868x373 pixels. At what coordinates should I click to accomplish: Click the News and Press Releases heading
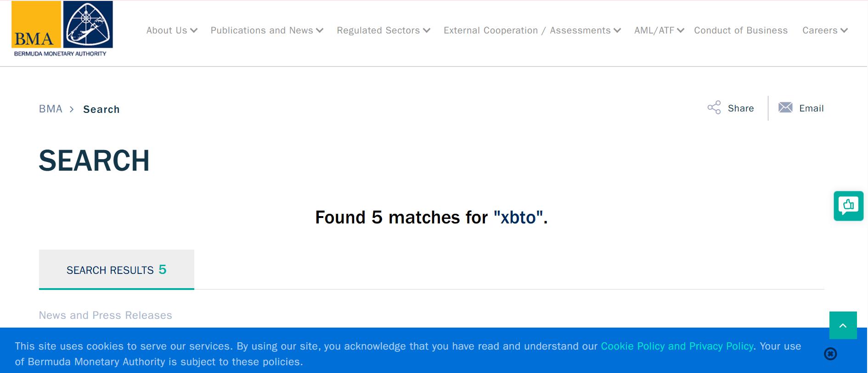point(106,315)
